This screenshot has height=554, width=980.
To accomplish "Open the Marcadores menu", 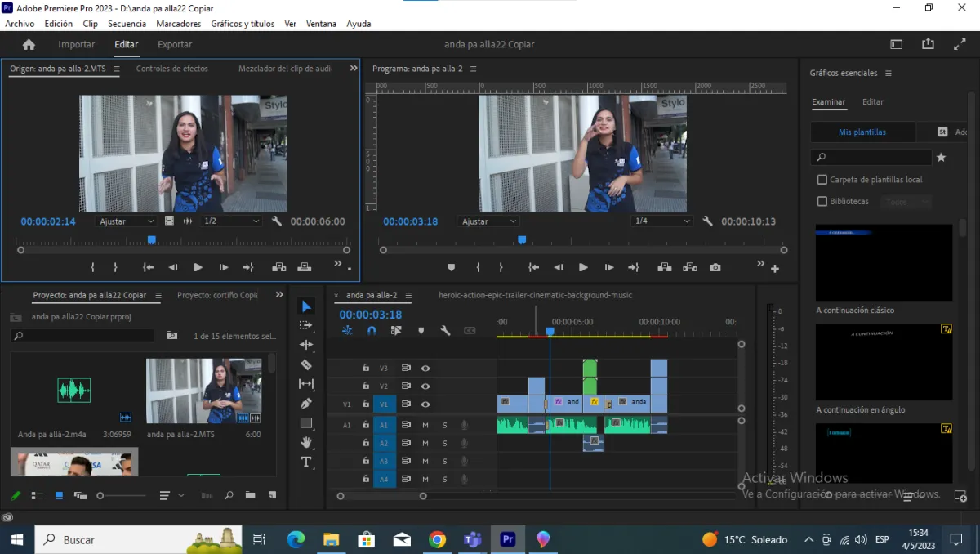I will [x=179, y=24].
